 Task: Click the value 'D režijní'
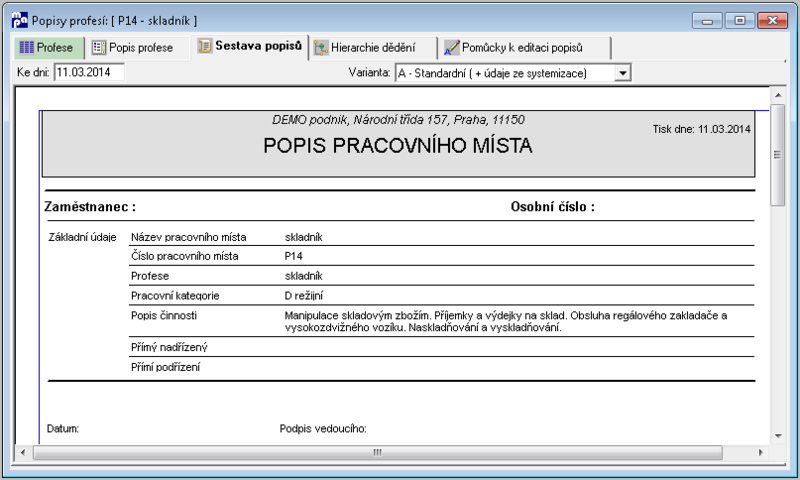click(x=304, y=295)
